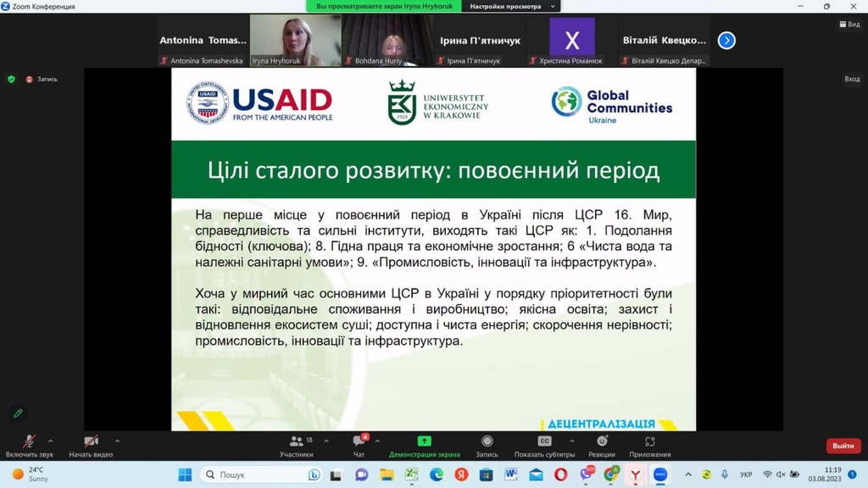
Task: Open Настройки просмотра view options dropdown
Action: pos(510,6)
